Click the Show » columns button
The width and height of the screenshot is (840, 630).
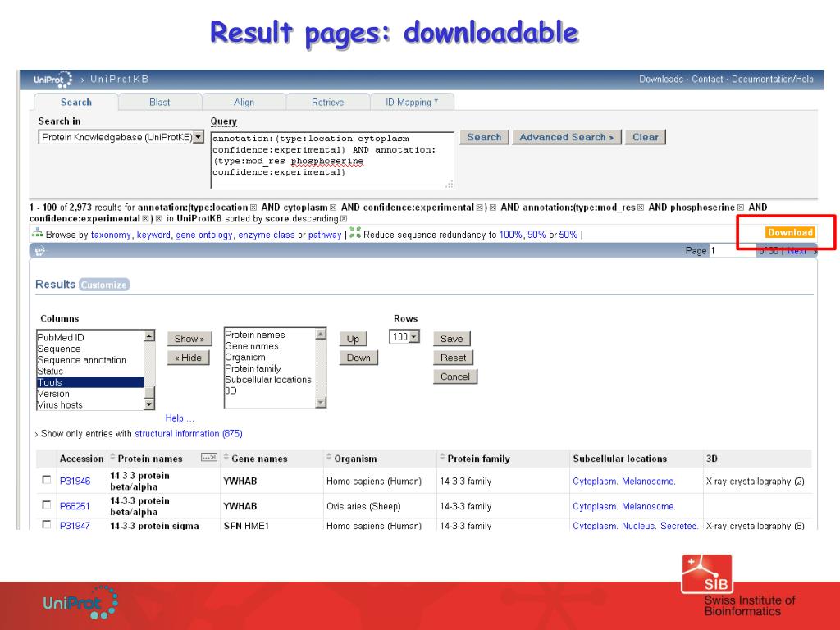coord(189,339)
